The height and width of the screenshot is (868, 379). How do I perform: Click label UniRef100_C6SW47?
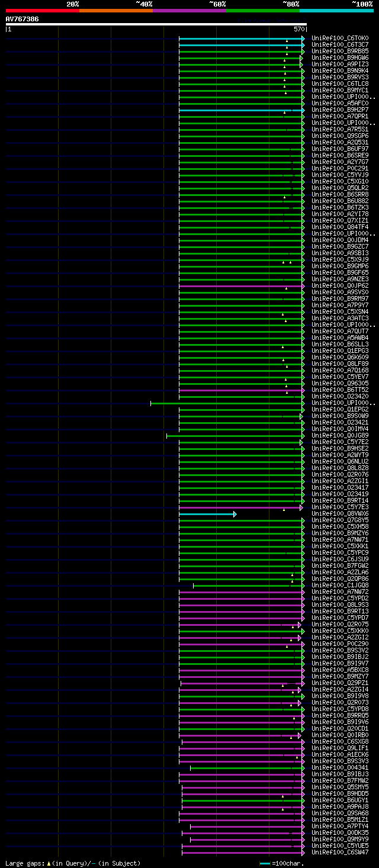(x=340, y=853)
